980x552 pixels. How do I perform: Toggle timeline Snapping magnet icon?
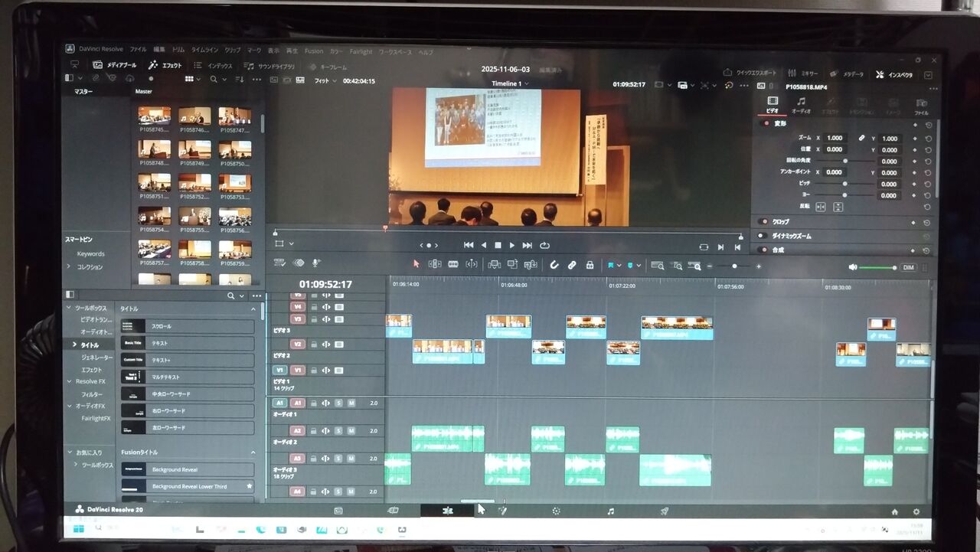point(554,265)
